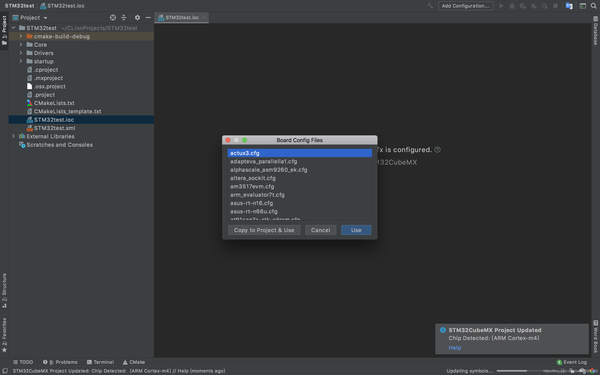Select the STM32test.ioc editor tab
Image resolution: width=600 pixels, height=375 pixels.
tap(181, 18)
